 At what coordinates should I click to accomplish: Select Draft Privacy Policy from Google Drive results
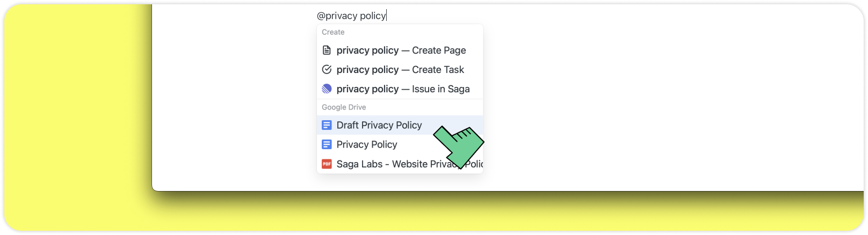(379, 126)
